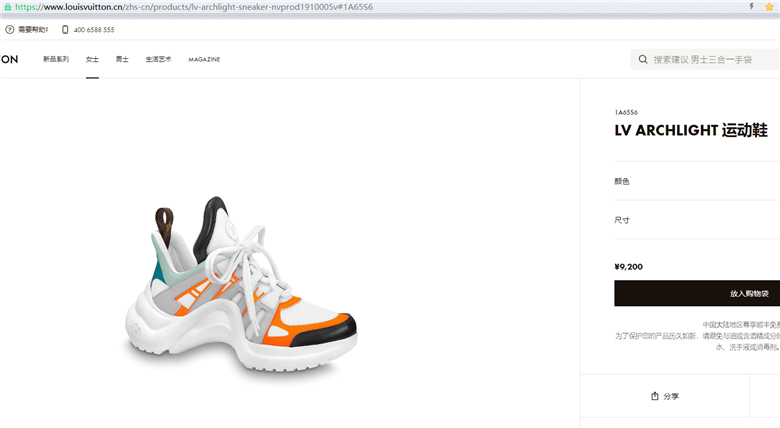Click the 400 6588 555 phone number
Image resolution: width=780 pixels, height=428 pixels.
coord(94,30)
